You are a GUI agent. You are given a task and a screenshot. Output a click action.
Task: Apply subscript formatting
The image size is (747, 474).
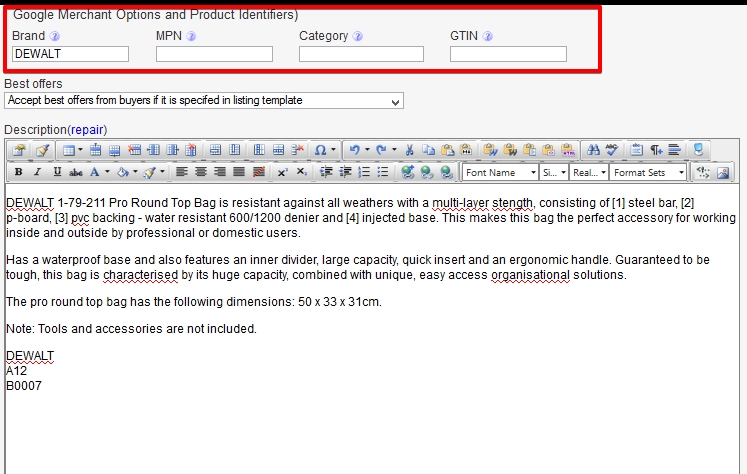pos(302,172)
